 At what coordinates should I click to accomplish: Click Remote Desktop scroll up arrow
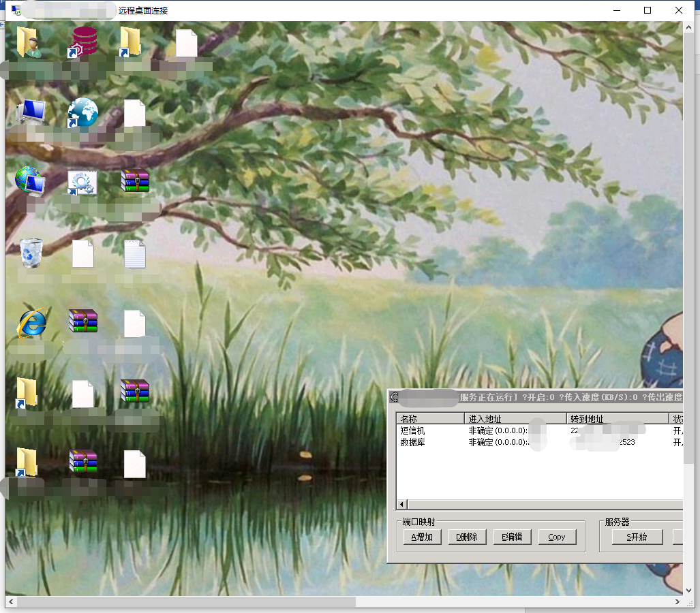click(x=689, y=27)
